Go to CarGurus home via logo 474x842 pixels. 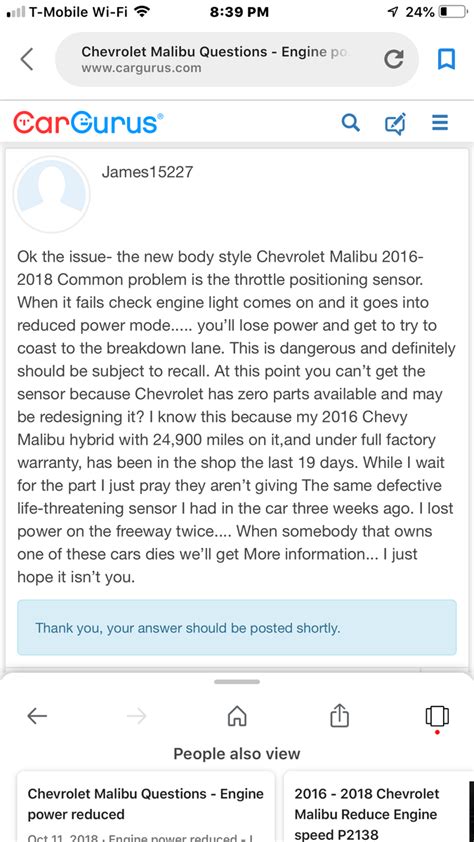[86, 122]
